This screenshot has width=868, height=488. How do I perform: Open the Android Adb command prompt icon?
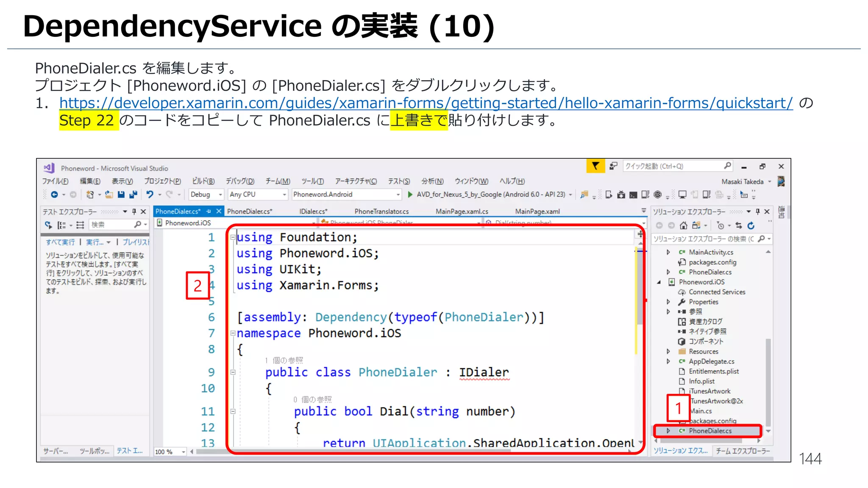click(x=633, y=194)
